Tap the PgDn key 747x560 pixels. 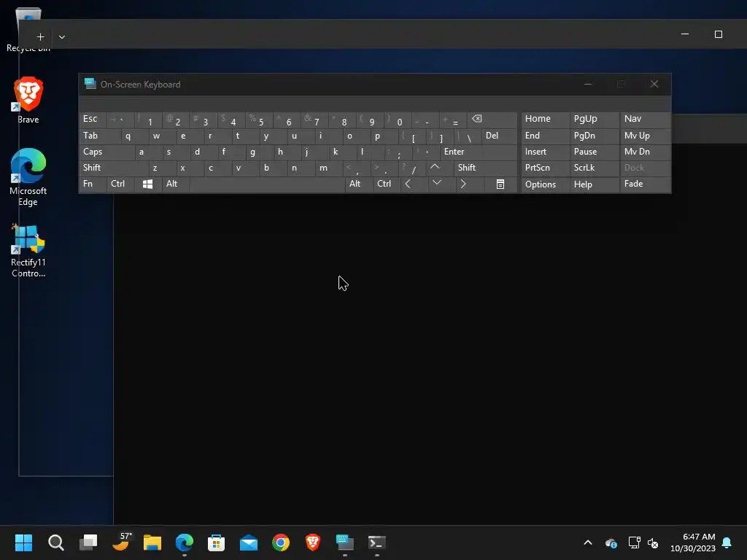coord(594,136)
